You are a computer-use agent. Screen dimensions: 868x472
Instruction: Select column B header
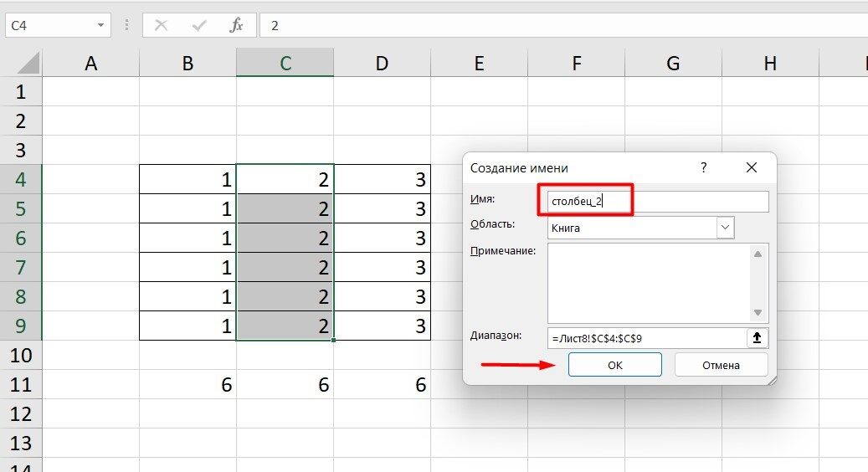[187, 64]
